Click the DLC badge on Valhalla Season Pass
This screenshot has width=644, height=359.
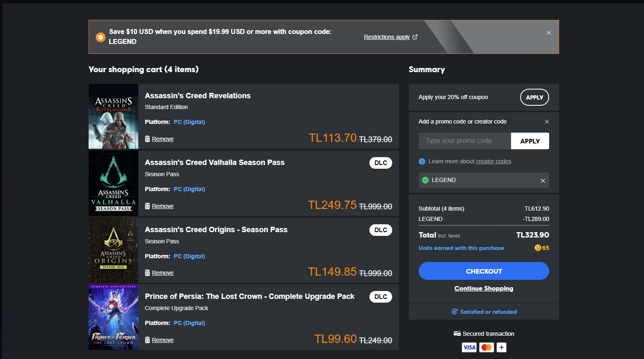(x=381, y=163)
